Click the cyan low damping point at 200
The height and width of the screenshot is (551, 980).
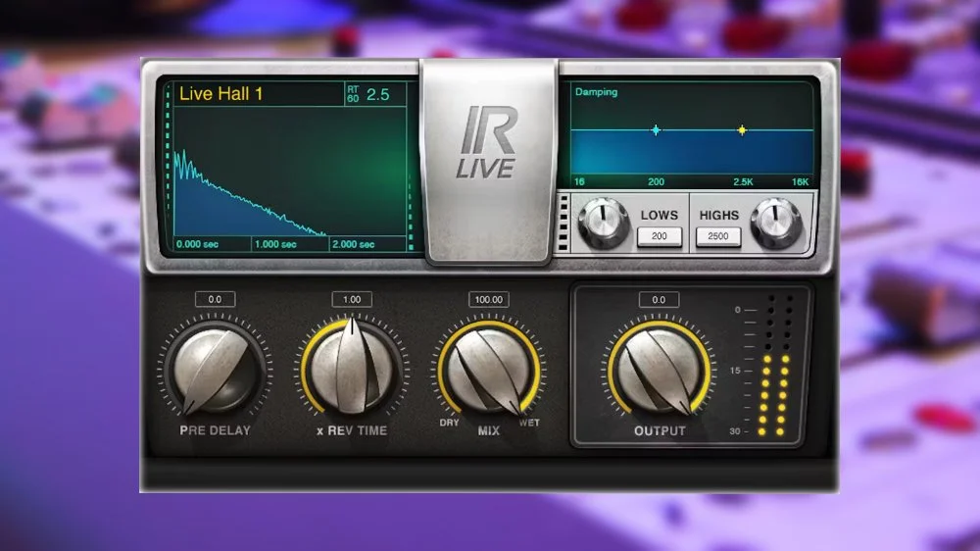click(656, 130)
